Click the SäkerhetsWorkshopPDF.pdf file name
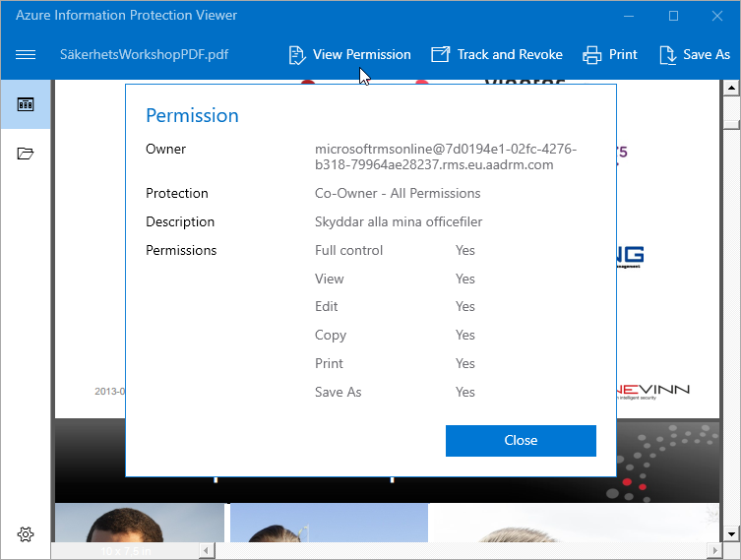The width and height of the screenshot is (741, 560). click(144, 54)
